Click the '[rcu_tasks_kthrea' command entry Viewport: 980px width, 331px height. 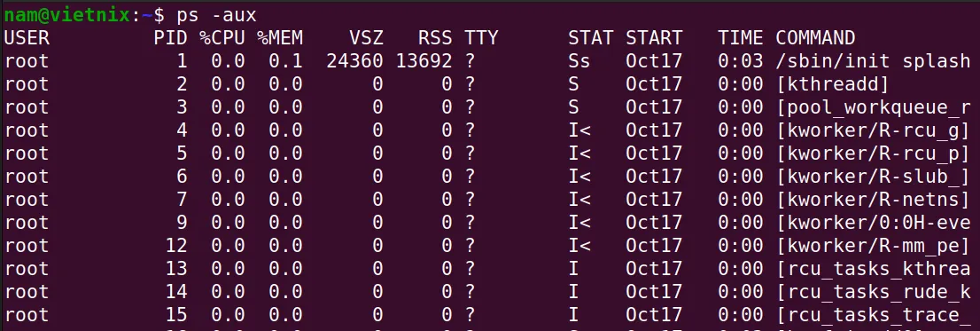point(873,270)
